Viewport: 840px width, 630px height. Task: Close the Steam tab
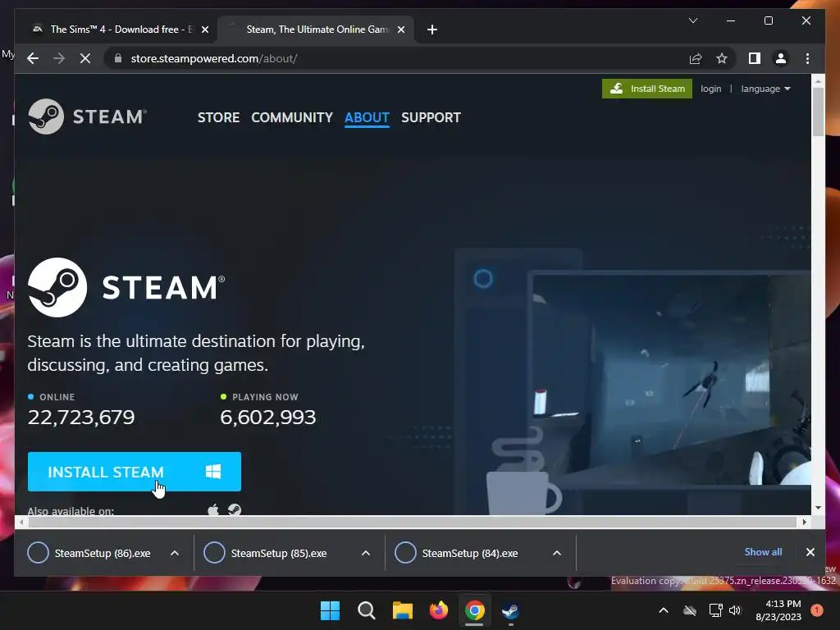click(x=400, y=30)
